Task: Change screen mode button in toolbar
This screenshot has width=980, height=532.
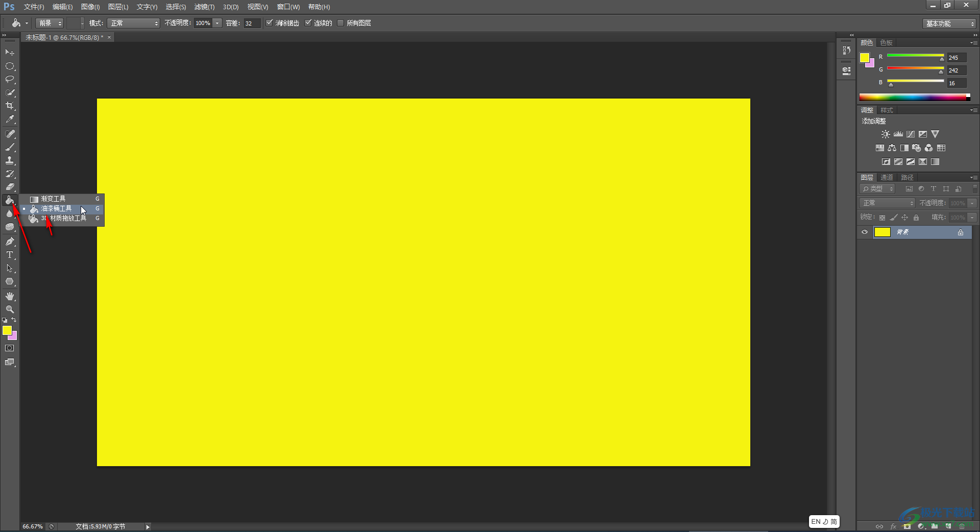Action: click(10, 362)
